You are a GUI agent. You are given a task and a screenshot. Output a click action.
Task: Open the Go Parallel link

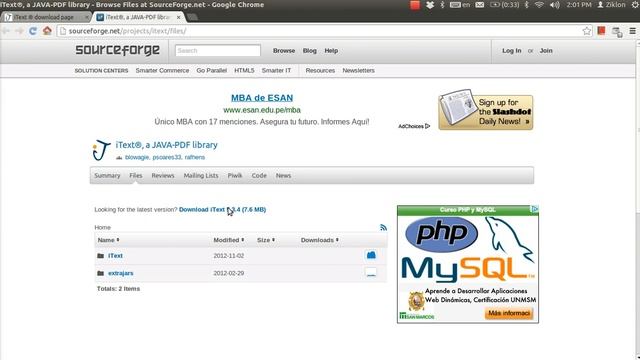pos(211,71)
